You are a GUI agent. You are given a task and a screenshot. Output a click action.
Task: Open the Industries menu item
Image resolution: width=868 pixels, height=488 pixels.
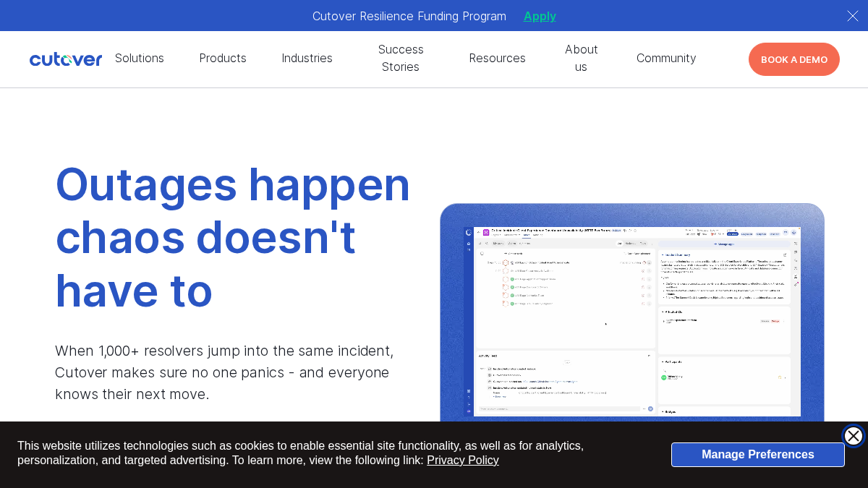[x=307, y=59]
